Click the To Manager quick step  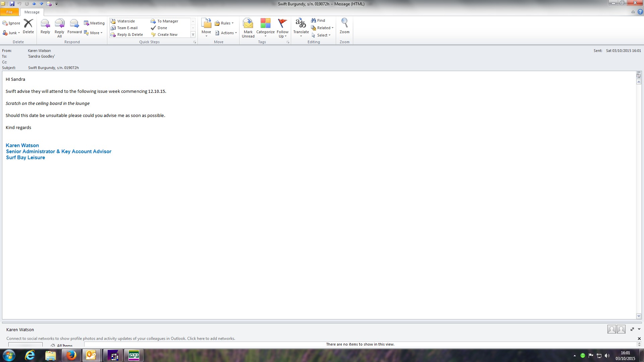click(x=167, y=21)
